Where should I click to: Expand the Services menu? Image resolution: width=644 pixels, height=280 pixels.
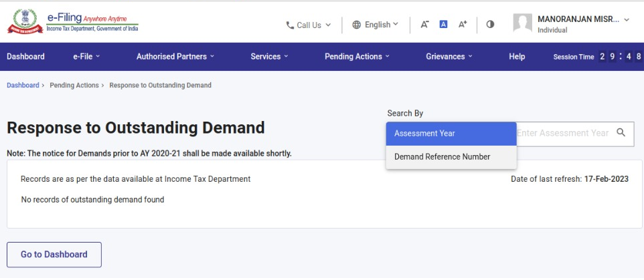click(269, 57)
